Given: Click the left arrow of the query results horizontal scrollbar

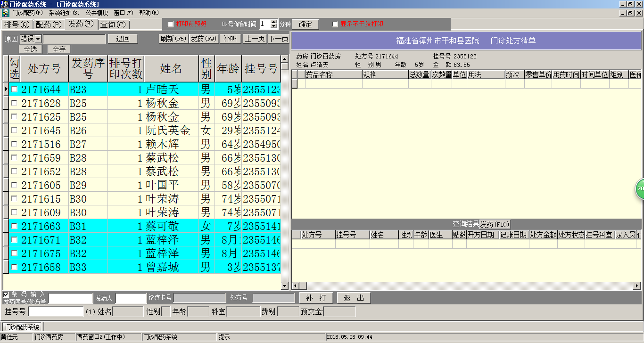Looking at the screenshot, I should click(x=296, y=286).
